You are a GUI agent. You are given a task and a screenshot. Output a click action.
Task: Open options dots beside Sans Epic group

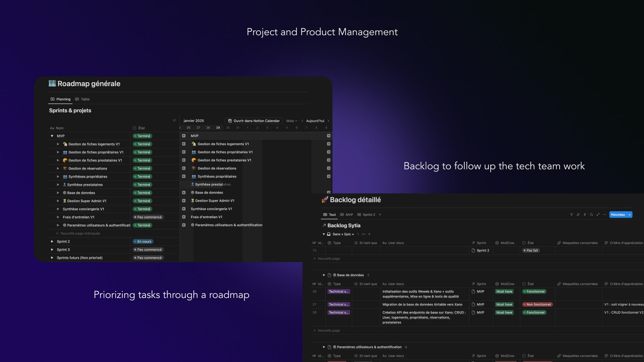(x=364, y=234)
